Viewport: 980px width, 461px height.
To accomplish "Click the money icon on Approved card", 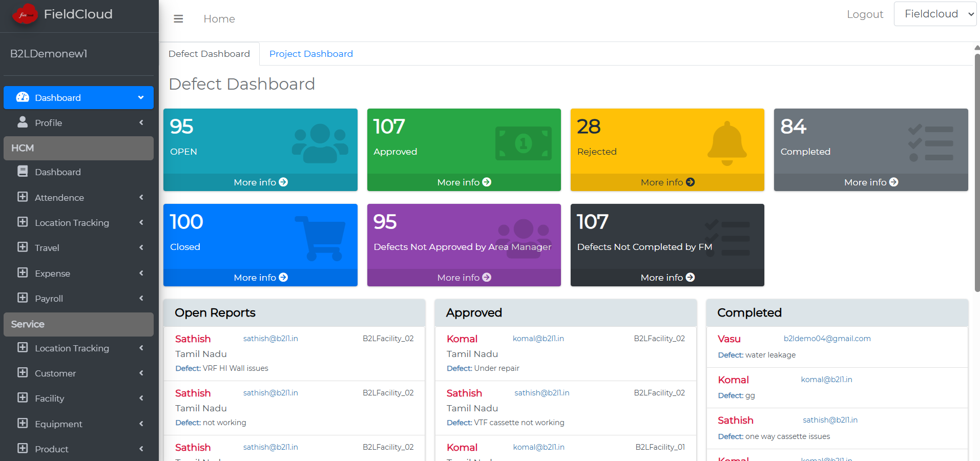I will (x=523, y=143).
